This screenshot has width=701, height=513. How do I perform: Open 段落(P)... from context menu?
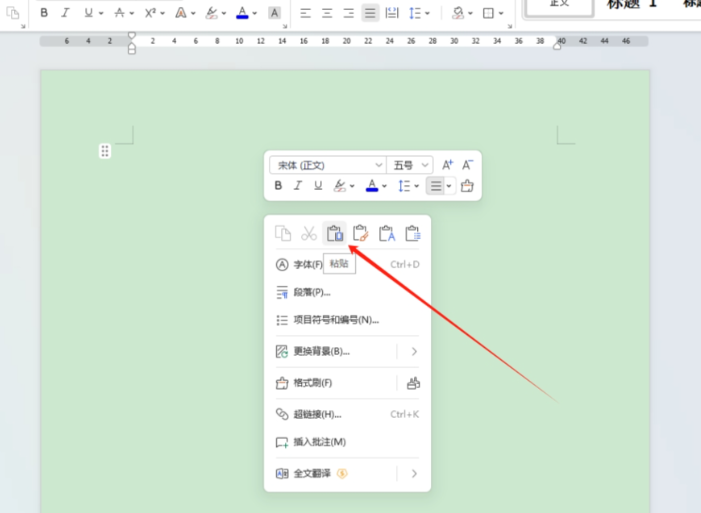[x=312, y=292]
